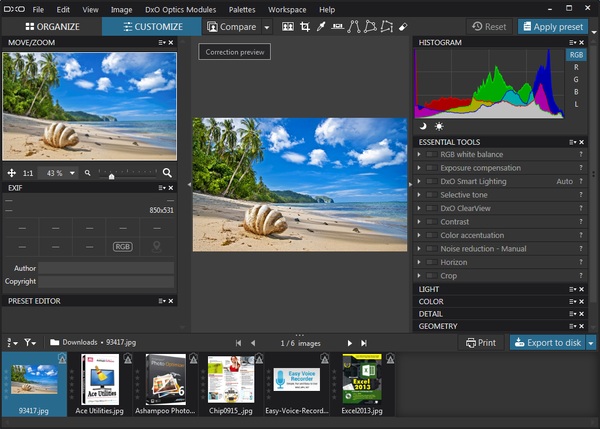Toggle the Contrast correction switch

click(x=431, y=222)
